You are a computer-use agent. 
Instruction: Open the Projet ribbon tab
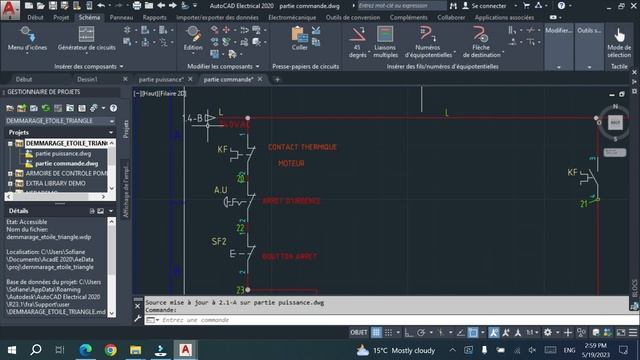pos(61,18)
